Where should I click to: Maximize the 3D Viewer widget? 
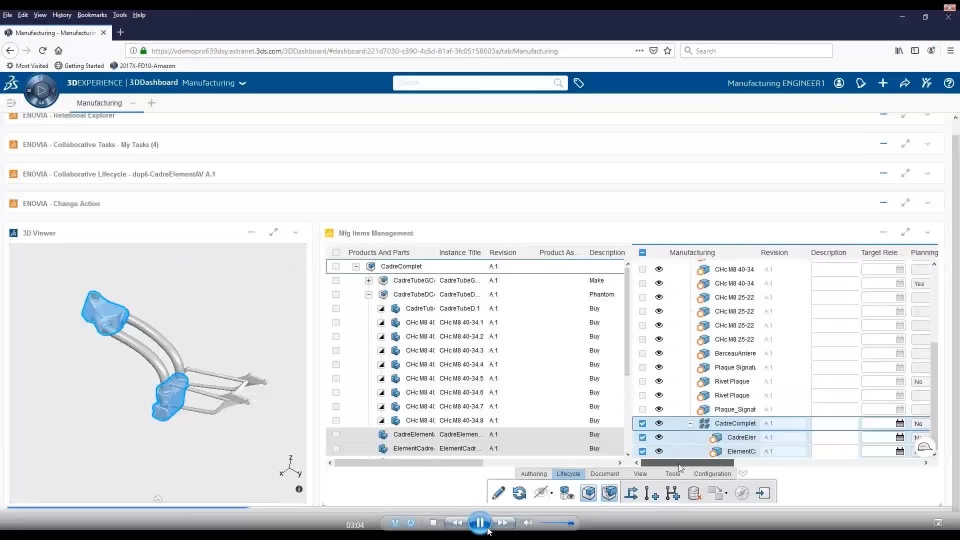[274, 233]
